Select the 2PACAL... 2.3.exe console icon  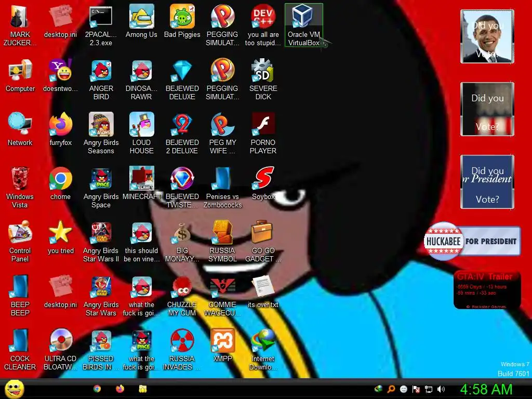click(x=101, y=25)
